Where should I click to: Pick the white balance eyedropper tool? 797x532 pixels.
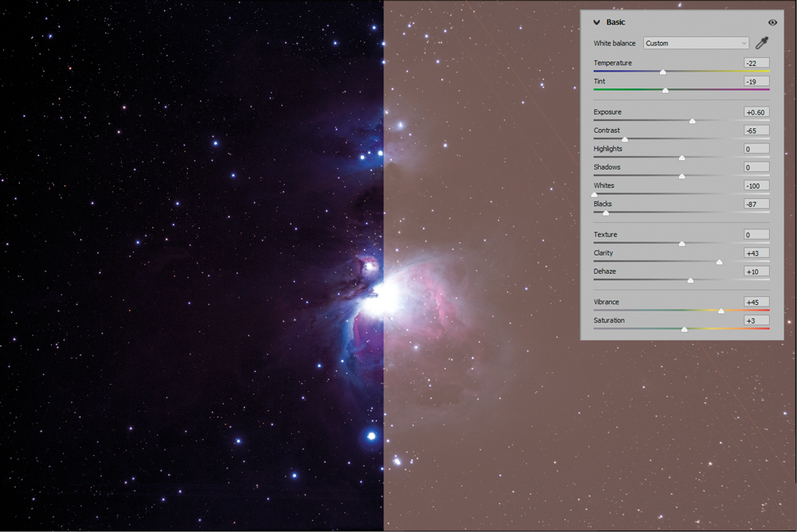[761, 43]
